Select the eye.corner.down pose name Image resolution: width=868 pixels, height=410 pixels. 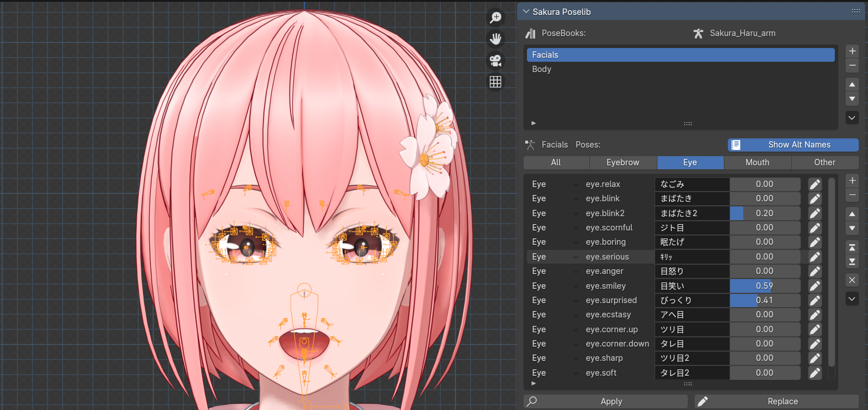point(617,344)
